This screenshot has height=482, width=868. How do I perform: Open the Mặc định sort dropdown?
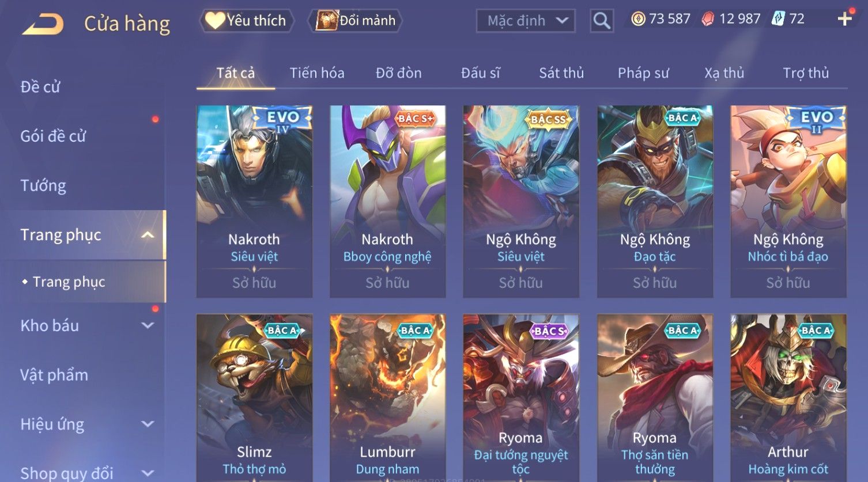(x=526, y=21)
